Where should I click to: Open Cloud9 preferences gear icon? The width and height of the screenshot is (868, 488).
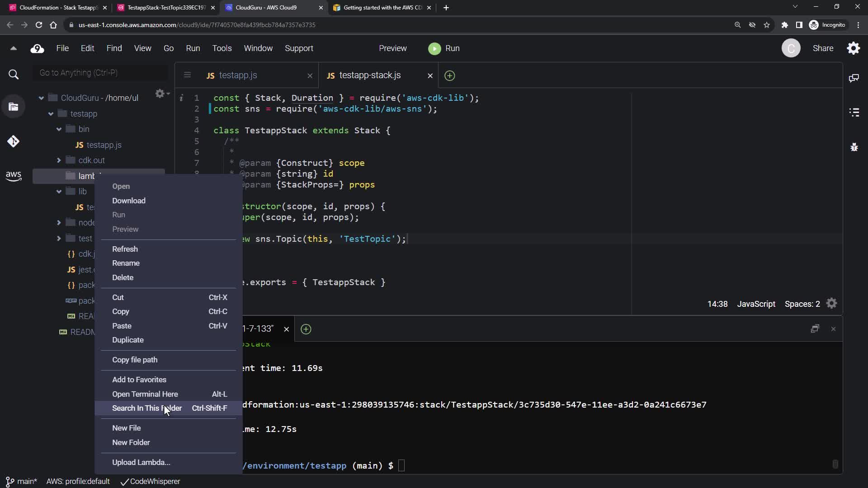click(x=853, y=48)
